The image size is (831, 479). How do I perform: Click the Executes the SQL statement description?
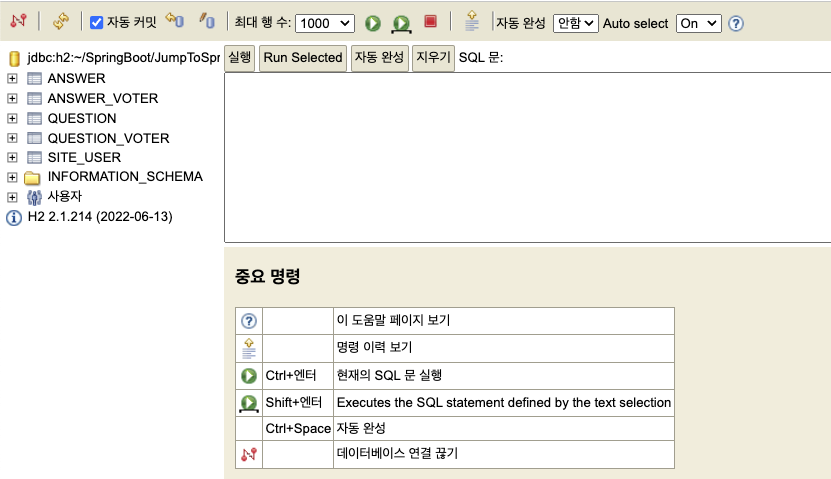coord(503,403)
